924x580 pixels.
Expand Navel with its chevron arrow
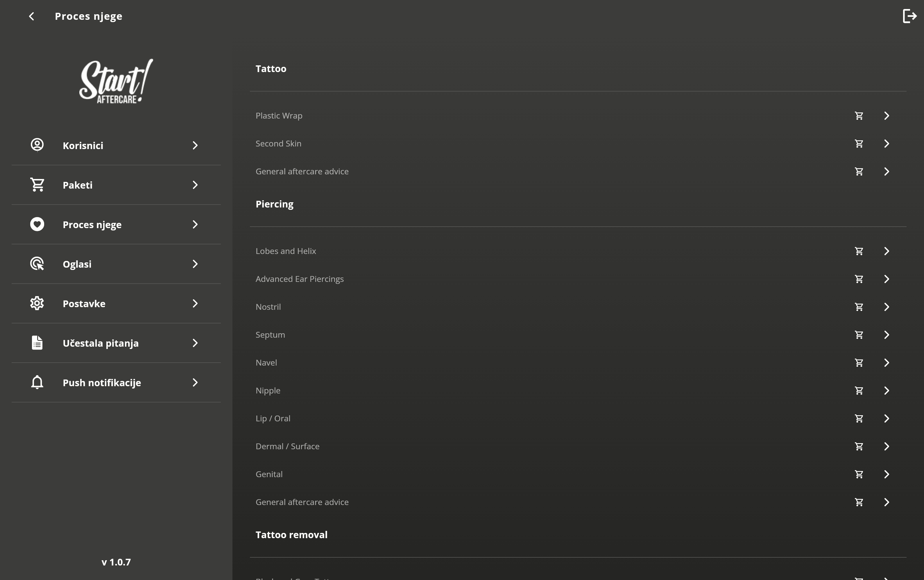[887, 363]
